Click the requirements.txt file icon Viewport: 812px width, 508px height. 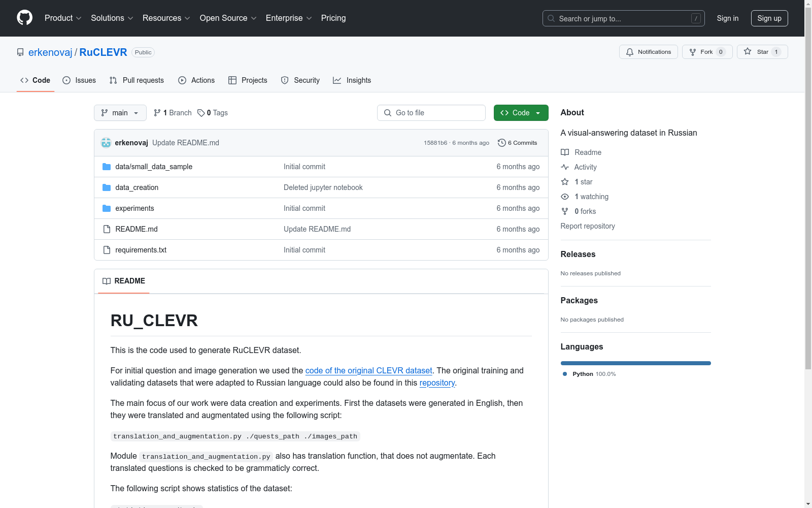coord(107,250)
